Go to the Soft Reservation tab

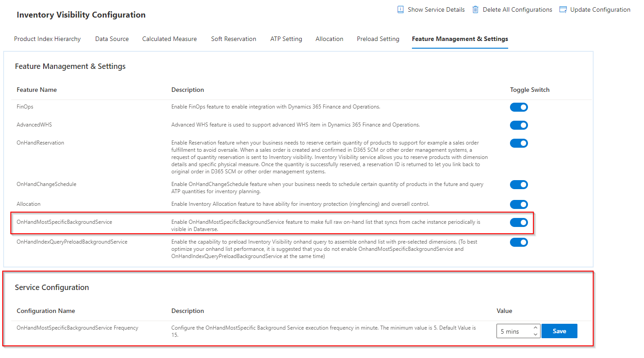pyautogui.click(x=233, y=39)
